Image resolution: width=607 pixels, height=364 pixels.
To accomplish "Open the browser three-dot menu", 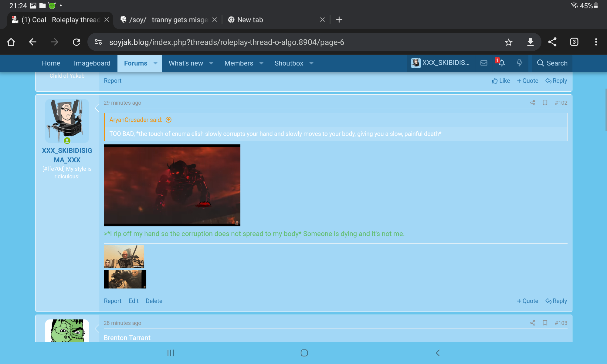I will pyautogui.click(x=596, y=42).
